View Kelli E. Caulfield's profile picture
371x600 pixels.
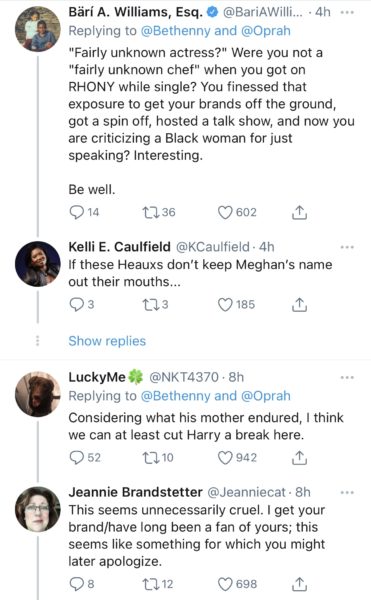pyautogui.click(x=37, y=264)
